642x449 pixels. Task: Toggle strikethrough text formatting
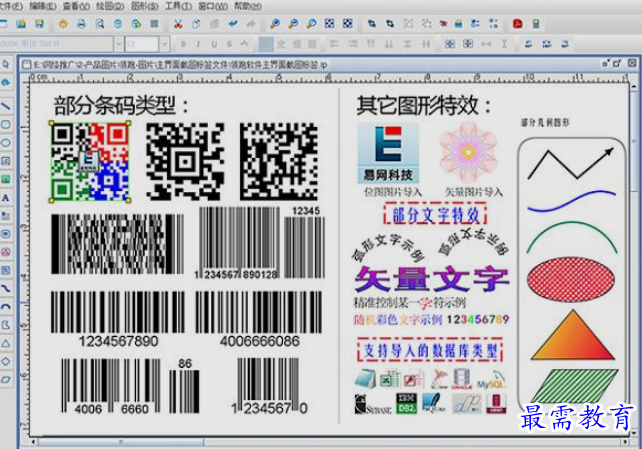coord(230,44)
